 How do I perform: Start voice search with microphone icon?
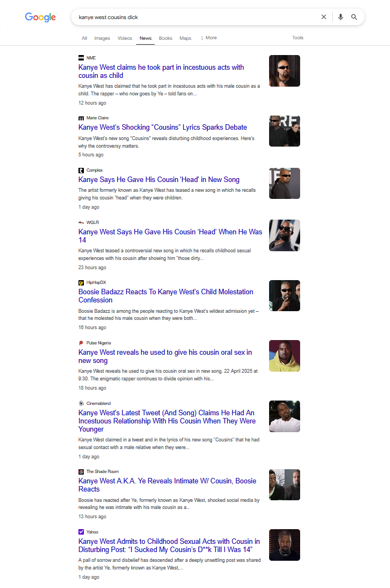(340, 17)
